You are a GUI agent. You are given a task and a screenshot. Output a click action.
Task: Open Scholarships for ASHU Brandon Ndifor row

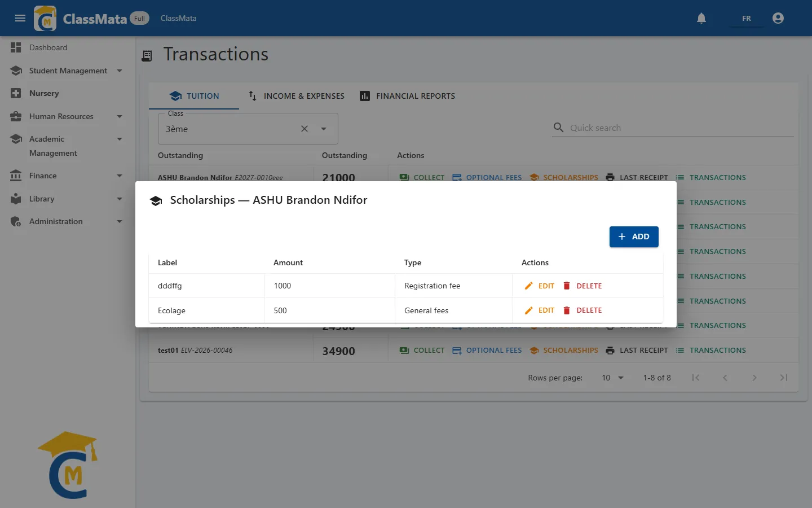(564, 178)
